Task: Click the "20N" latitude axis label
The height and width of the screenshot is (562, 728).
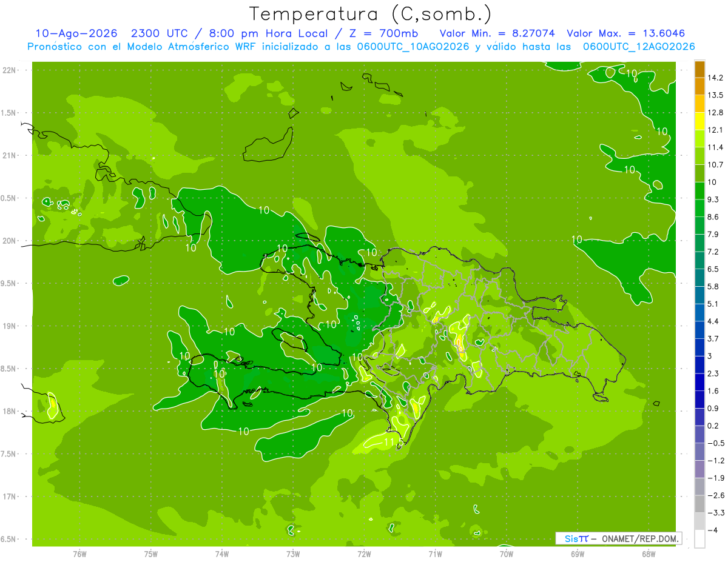Action: pyautogui.click(x=9, y=241)
